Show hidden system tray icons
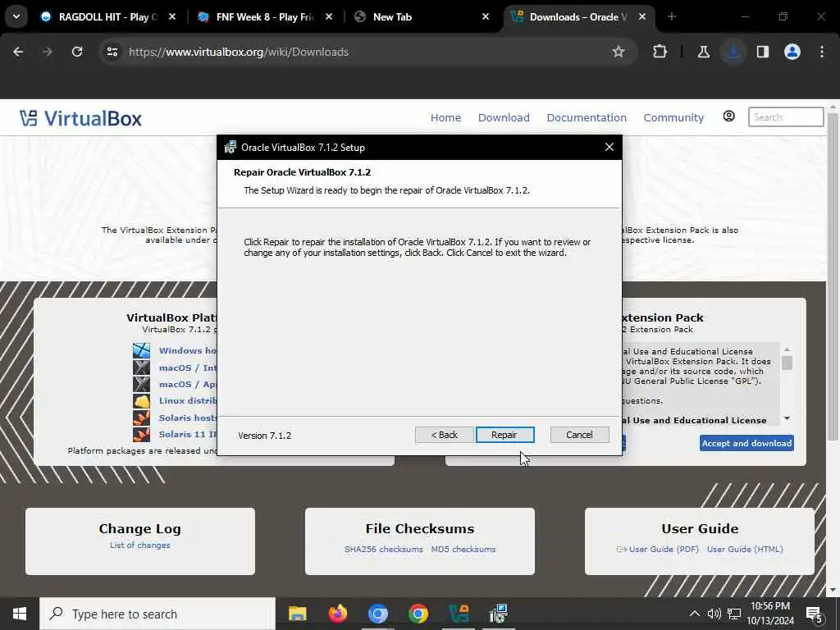840x630 pixels. pos(694,614)
